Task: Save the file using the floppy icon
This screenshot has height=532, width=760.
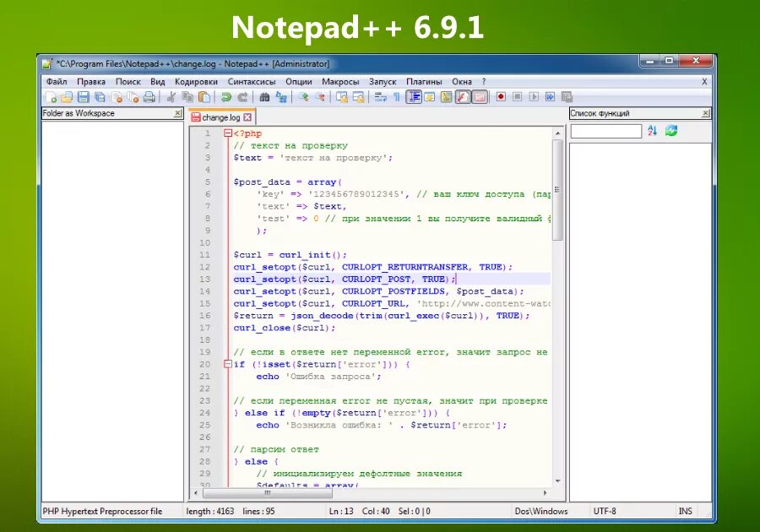Action: point(84,97)
